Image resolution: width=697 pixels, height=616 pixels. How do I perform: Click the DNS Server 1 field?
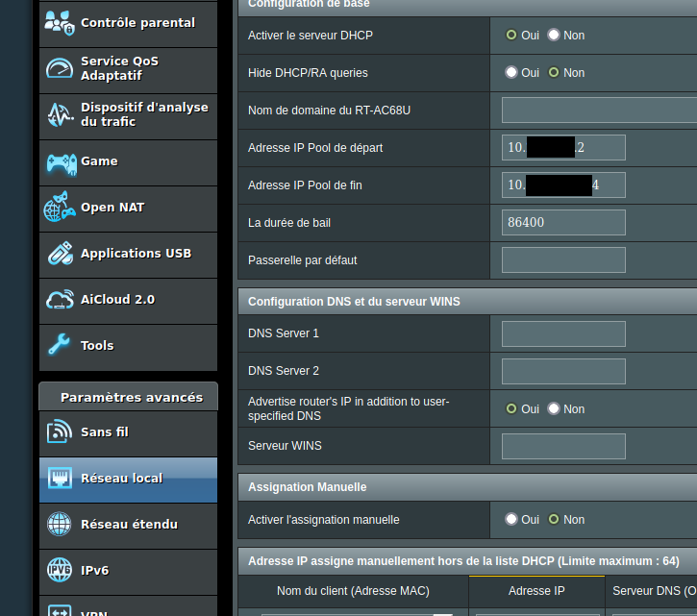[x=563, y=333]
